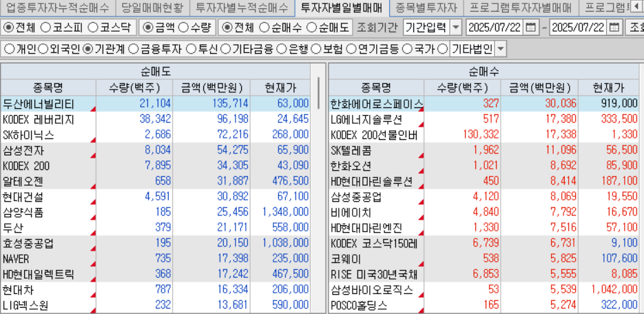Select the KODEX 레버리지 row

[x=155, y=119]
